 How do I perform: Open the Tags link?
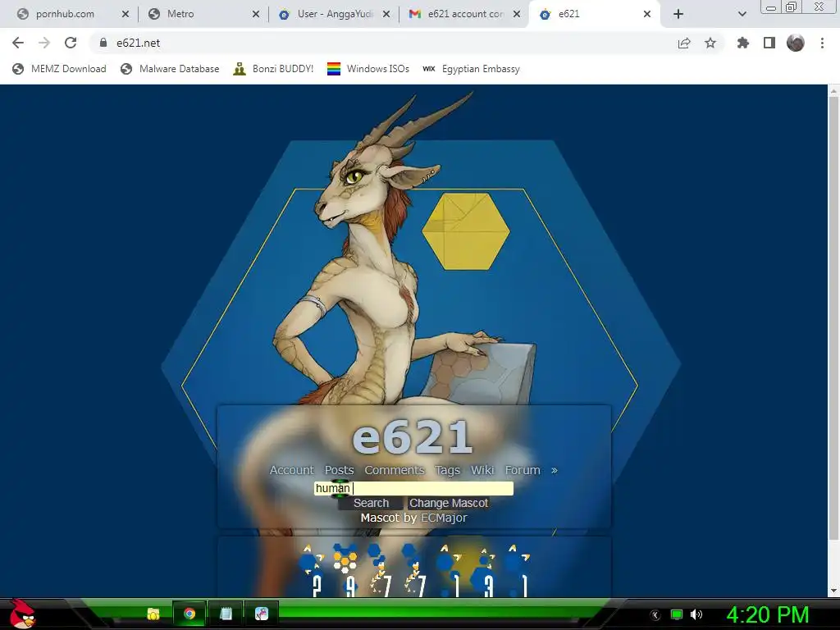click(x=447, y=470)
